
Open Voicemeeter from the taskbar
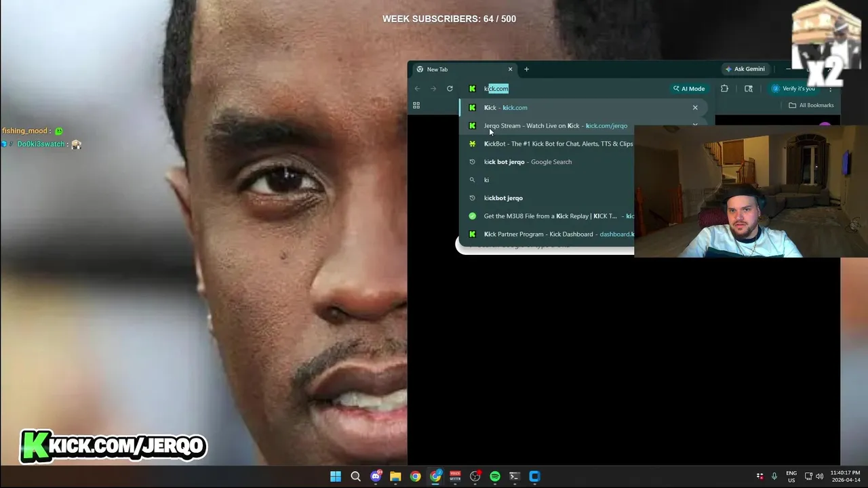[x=455, y=476]
